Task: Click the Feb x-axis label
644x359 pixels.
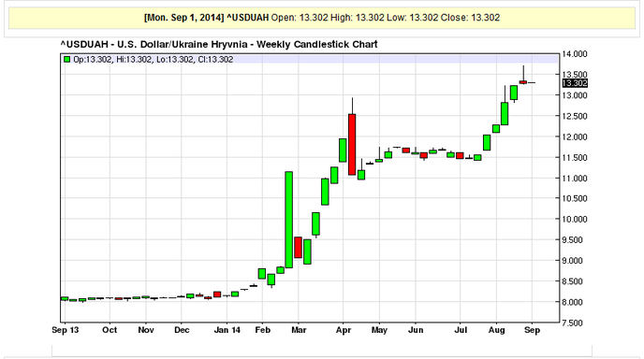Action: tap(263, 330)
